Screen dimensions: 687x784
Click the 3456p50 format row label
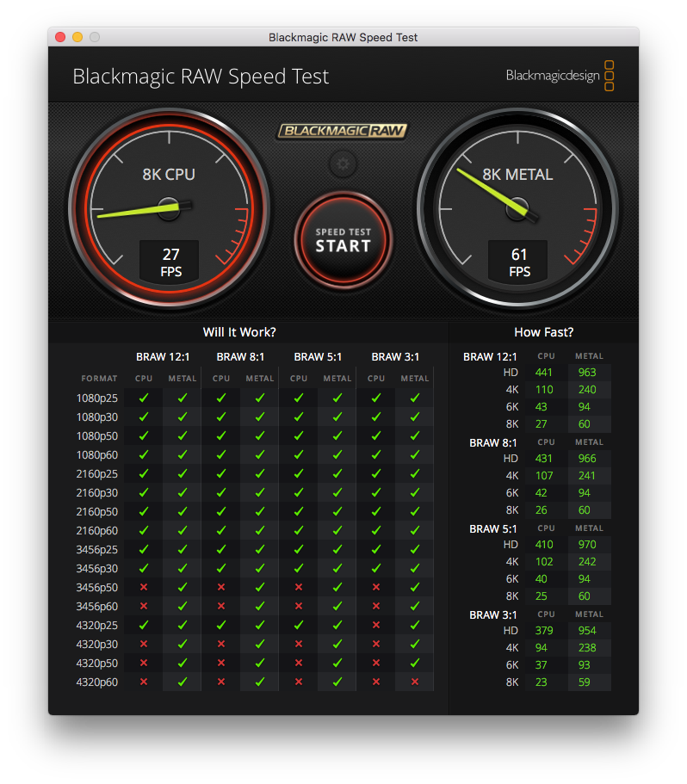97,588
